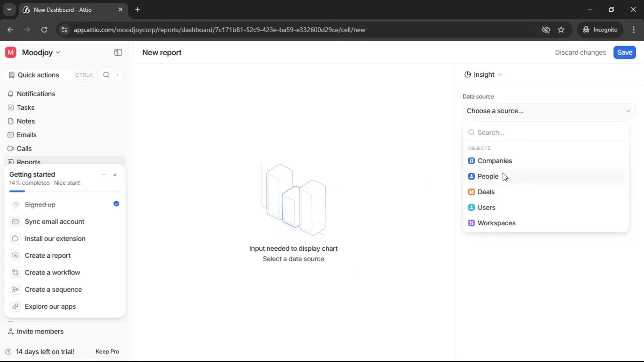Open the Choose a source dropdown

(548, 111)
